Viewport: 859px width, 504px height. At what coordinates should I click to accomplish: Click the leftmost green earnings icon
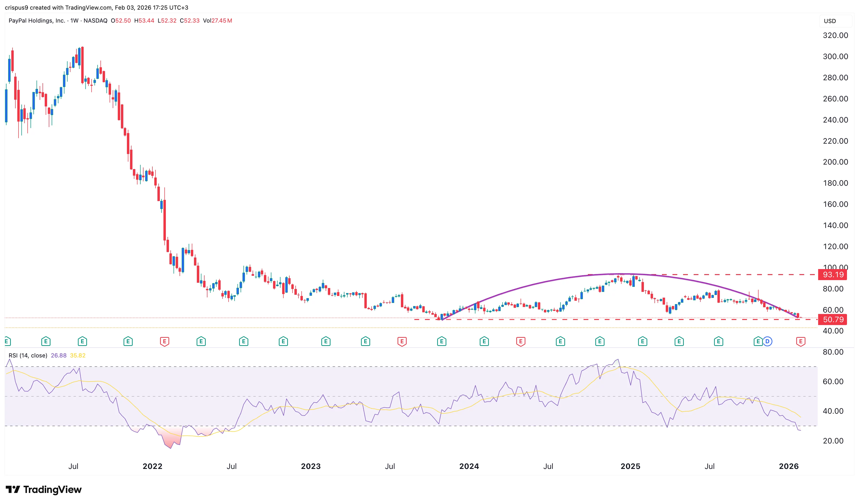(6, 341)
